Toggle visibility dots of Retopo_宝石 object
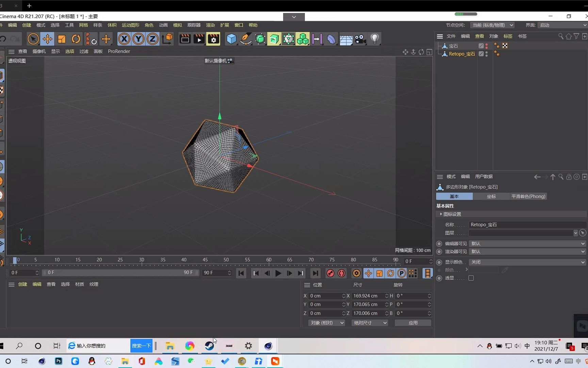The image size is (588, 368). point(487,54)
